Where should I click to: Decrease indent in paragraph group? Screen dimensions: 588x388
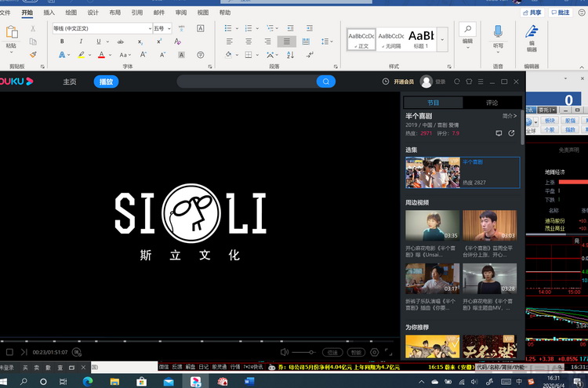pos(290,28)
